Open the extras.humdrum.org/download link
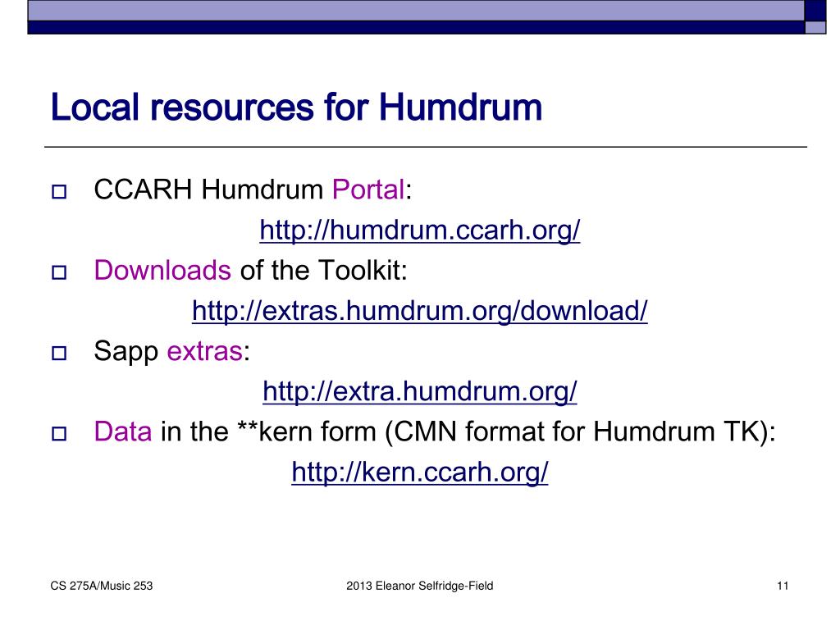This screenshot has height=630, width=840. [419, 311]
